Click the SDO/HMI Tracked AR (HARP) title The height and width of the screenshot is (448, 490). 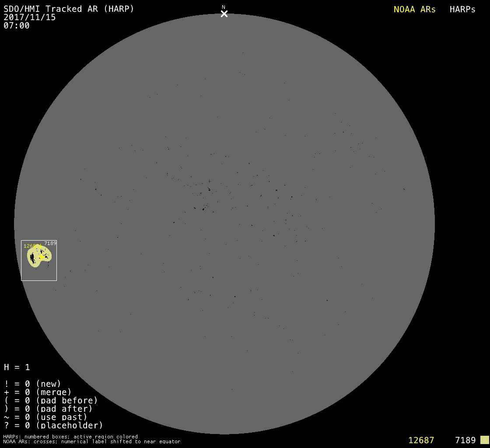69,9
